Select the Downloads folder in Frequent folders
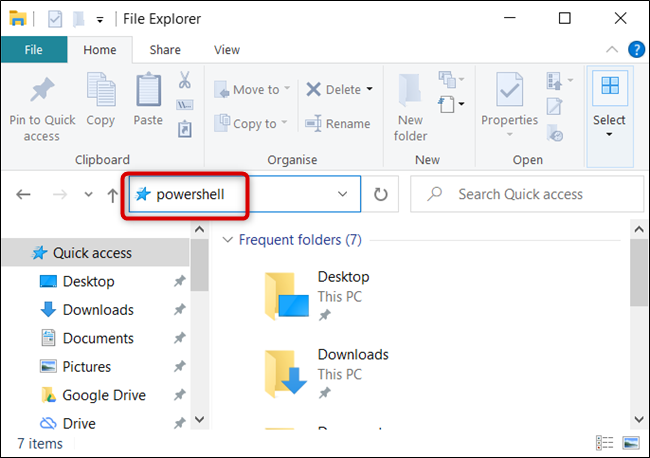This screenshot has height=458, width=650. [x=327, y=374]
